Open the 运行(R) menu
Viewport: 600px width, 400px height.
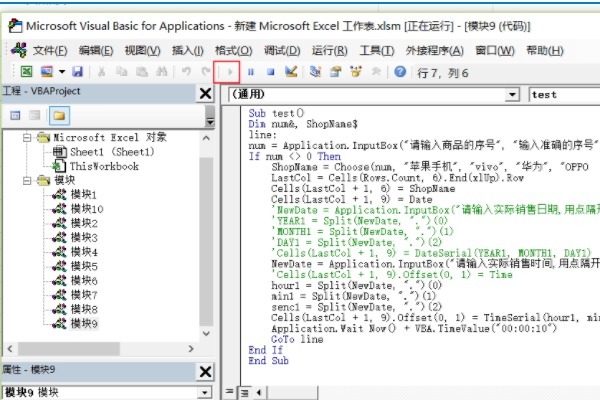coord(329,51)
